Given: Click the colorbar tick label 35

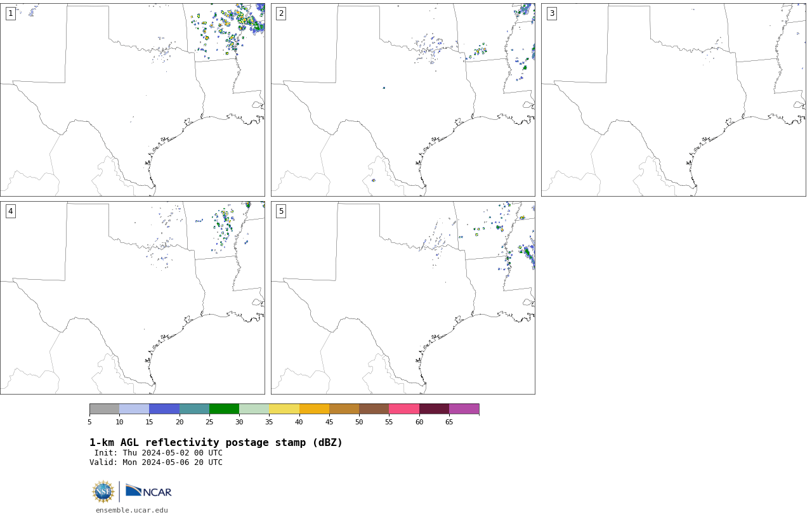Looking at the screenshot, I should [x=269, y=422].
